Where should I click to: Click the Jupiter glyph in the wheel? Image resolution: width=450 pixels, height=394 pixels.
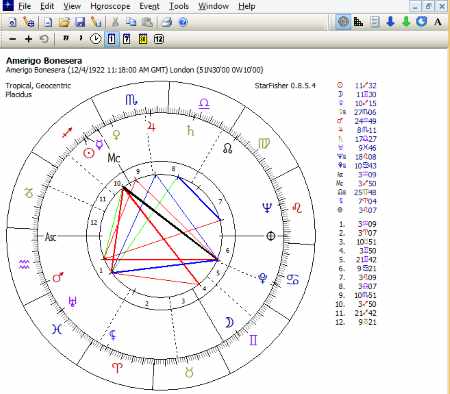(x=152, y=127)
